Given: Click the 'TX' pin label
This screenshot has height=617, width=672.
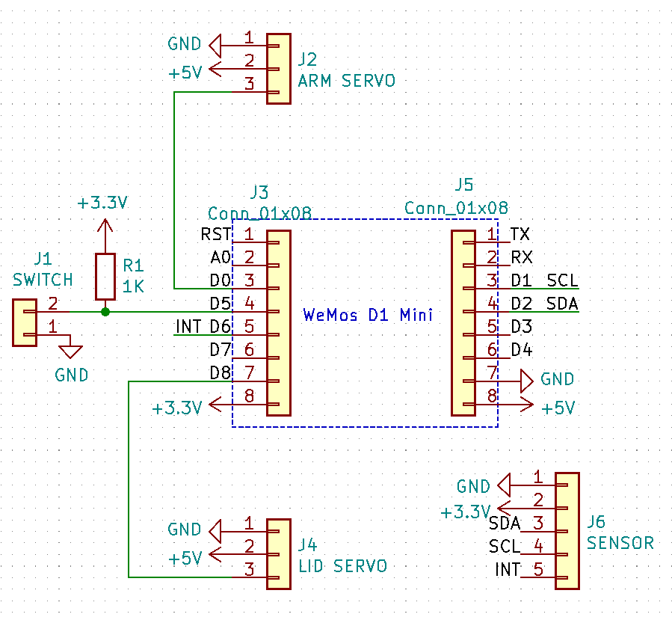Looking at the screenshot, I should tap(520, 234).
